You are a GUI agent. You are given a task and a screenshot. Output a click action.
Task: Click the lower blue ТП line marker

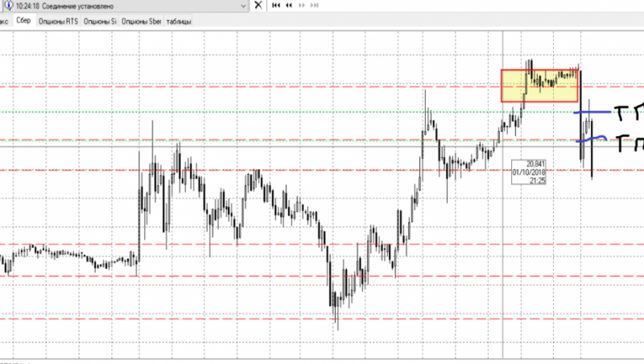(592, 139)
